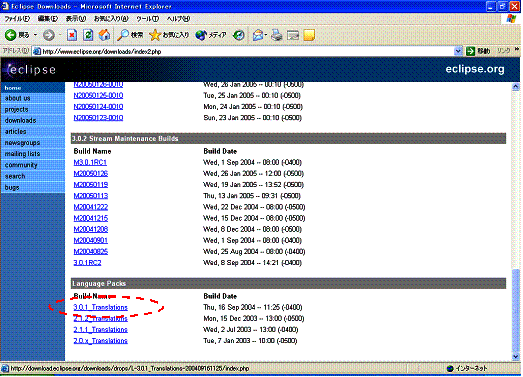Open the 3.0.1_Translations language pack link

[100, 307]
